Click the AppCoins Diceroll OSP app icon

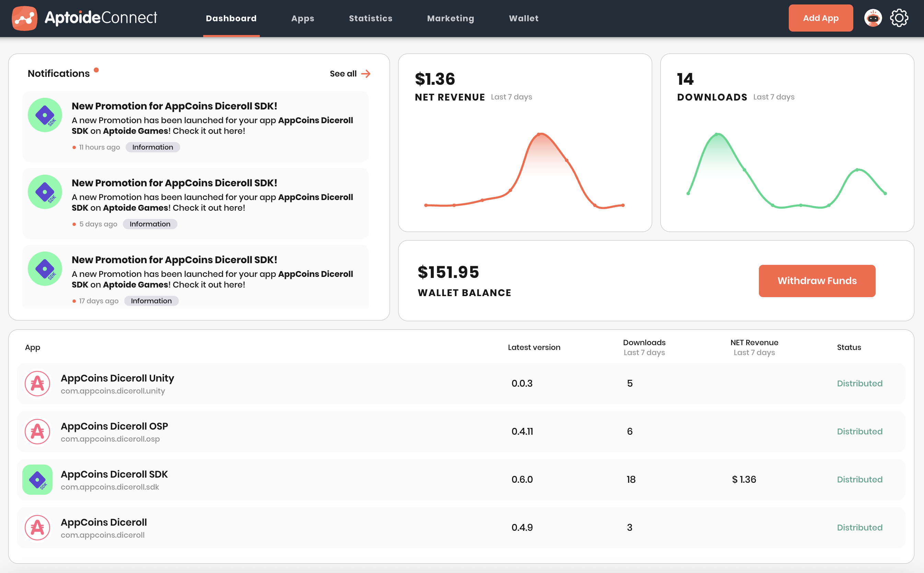click(x=37, y=432)
